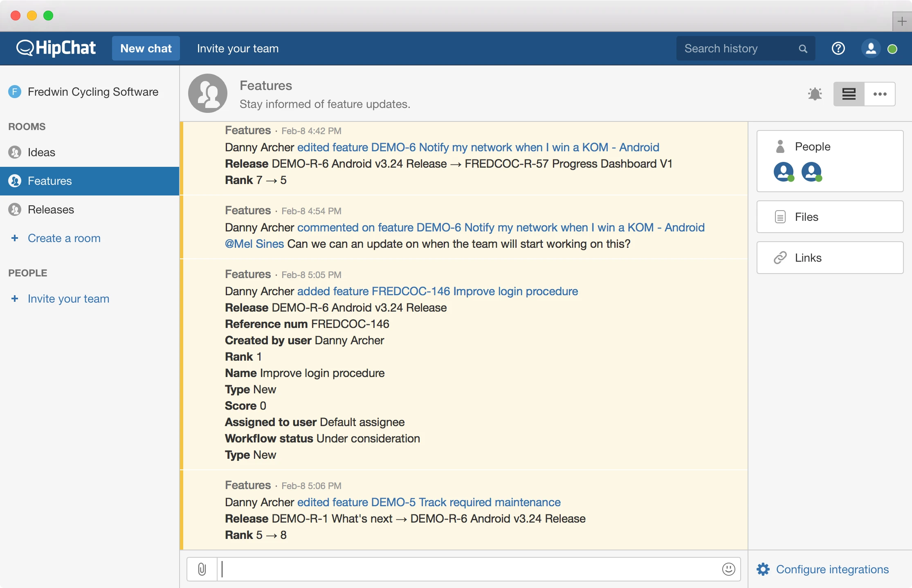This screenshot has width=912, height=588.
Task: Click the room notifications bell icon
Action: click(815, 94)
